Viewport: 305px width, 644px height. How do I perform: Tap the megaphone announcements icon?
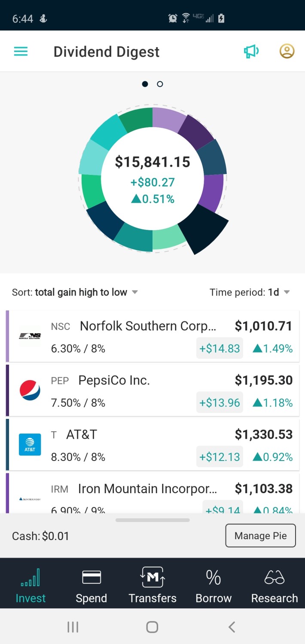[251, 52]
